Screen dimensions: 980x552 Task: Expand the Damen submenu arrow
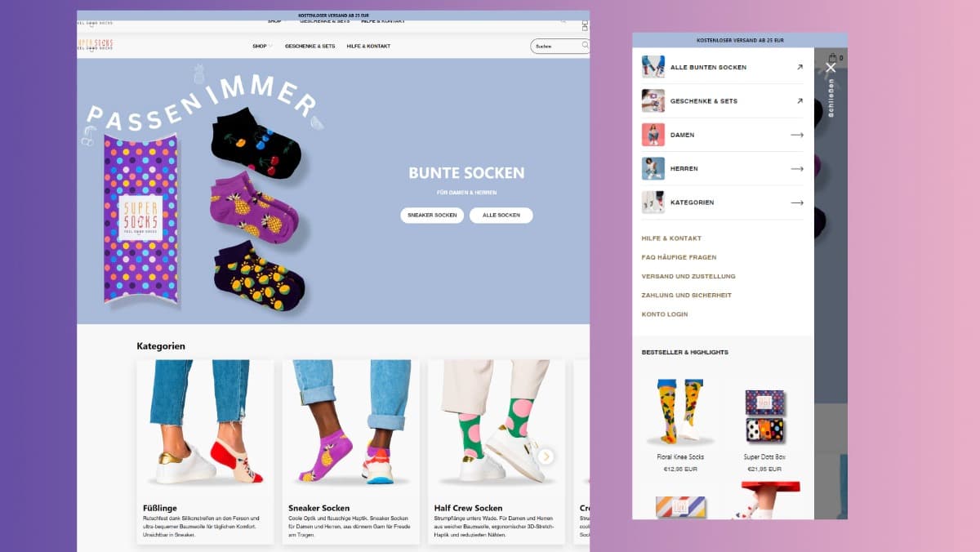797,135
